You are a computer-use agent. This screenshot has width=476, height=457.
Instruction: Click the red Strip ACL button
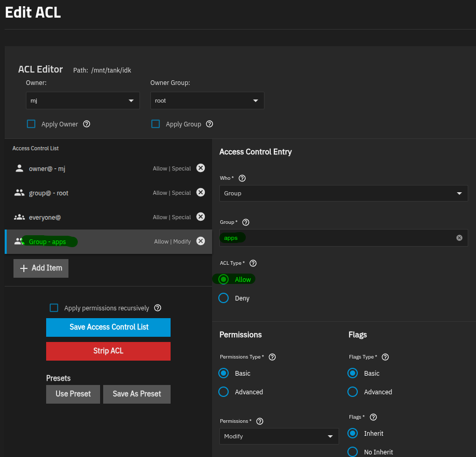pos(108,351)
